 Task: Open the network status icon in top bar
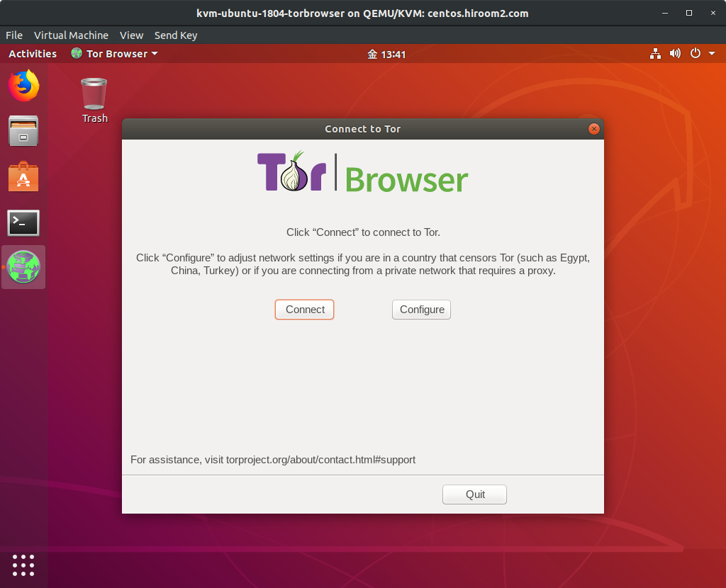[x=655, y=54]
